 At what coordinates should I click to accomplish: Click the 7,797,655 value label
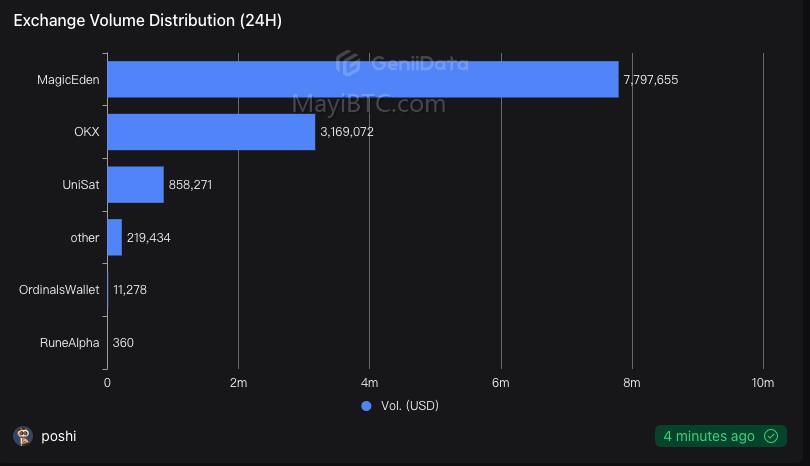coord(651,80)
